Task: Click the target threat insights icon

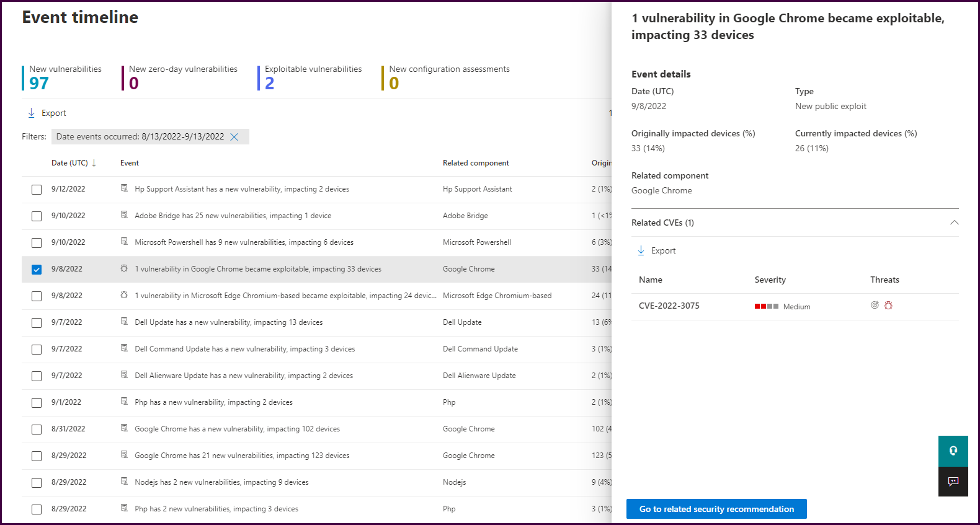Action: (875, 305)
